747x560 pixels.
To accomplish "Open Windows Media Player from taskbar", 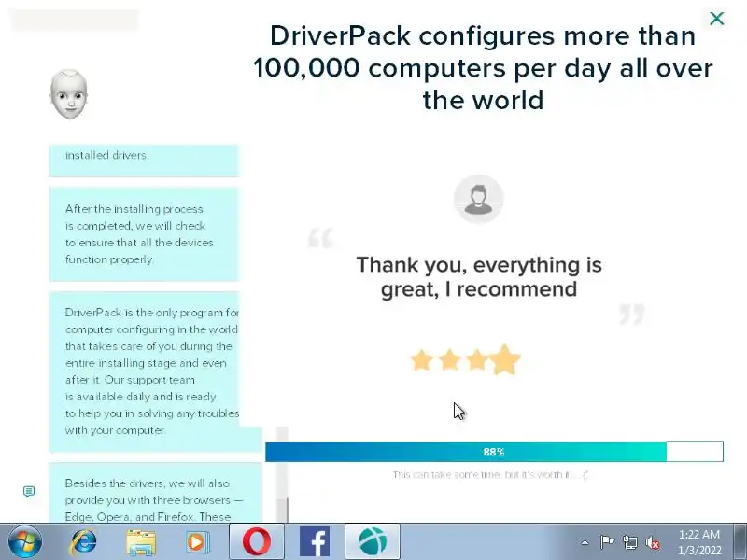I will click(197, 542).
